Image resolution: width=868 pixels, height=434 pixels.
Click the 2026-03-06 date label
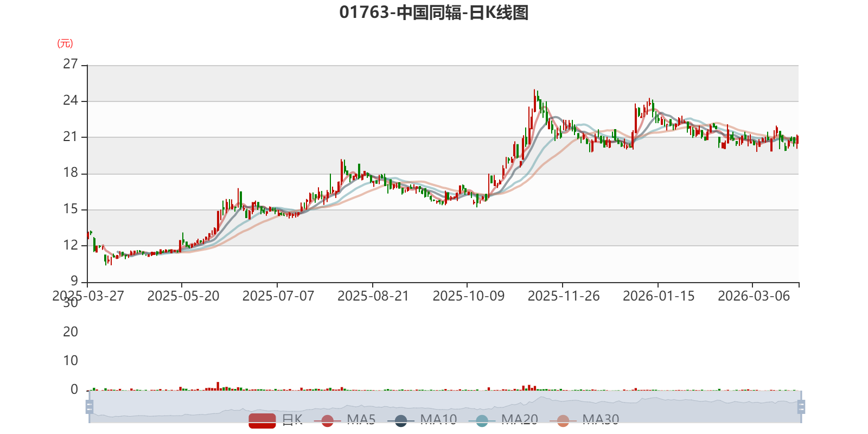click(754, 296)
